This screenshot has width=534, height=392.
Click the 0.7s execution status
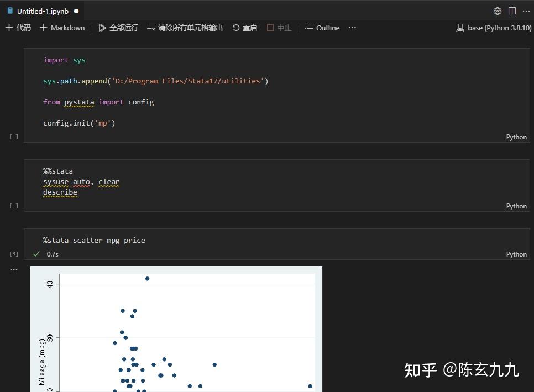click(x=53, y=254)
